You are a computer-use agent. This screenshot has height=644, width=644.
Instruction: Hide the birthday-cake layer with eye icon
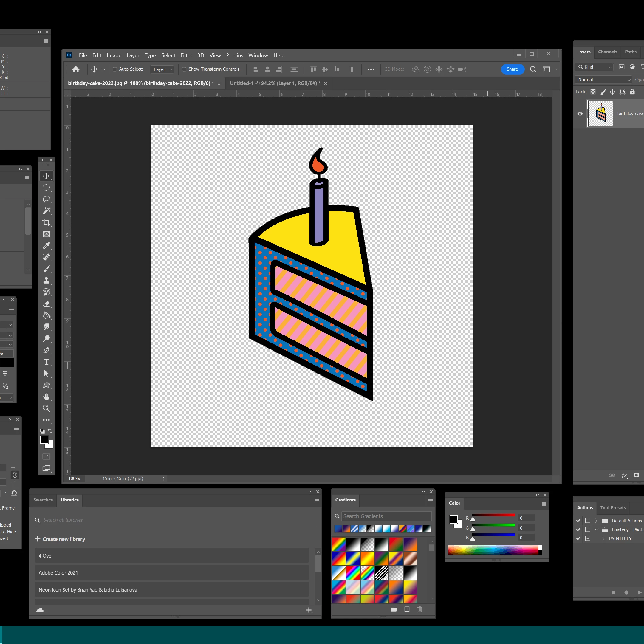tap(580, 114)
